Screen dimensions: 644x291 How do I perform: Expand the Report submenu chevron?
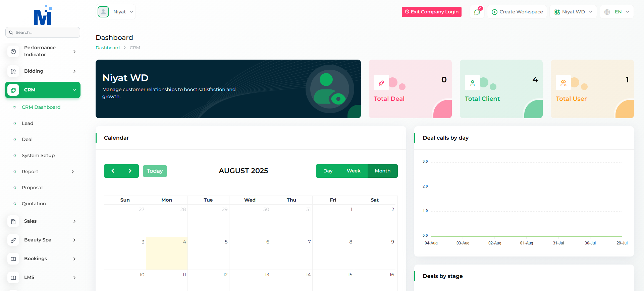73,172
